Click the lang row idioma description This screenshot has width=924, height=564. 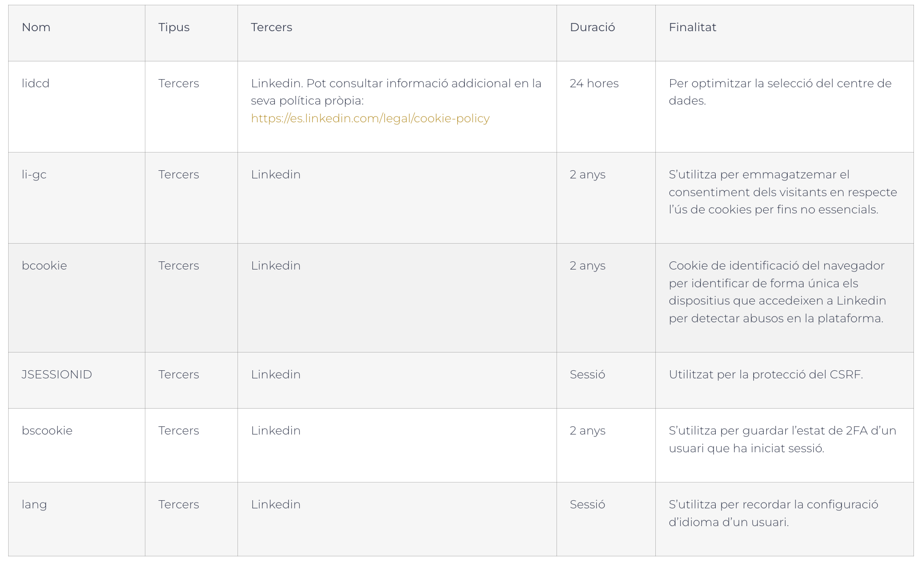coord(773,513)
